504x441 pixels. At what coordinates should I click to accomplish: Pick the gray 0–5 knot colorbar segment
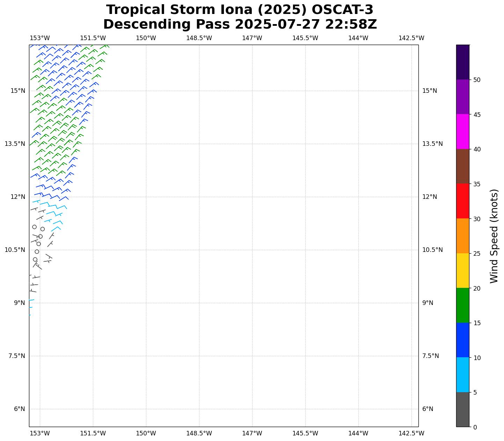click(x=462, y=409)
